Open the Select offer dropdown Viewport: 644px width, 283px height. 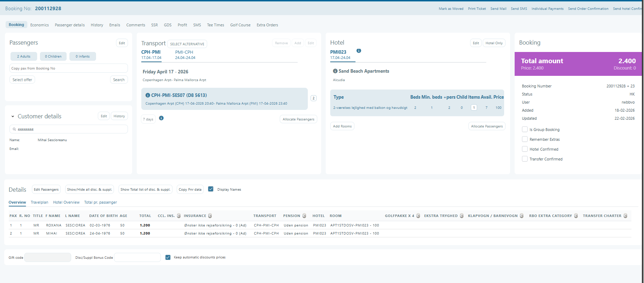click(x=22, y=80)
